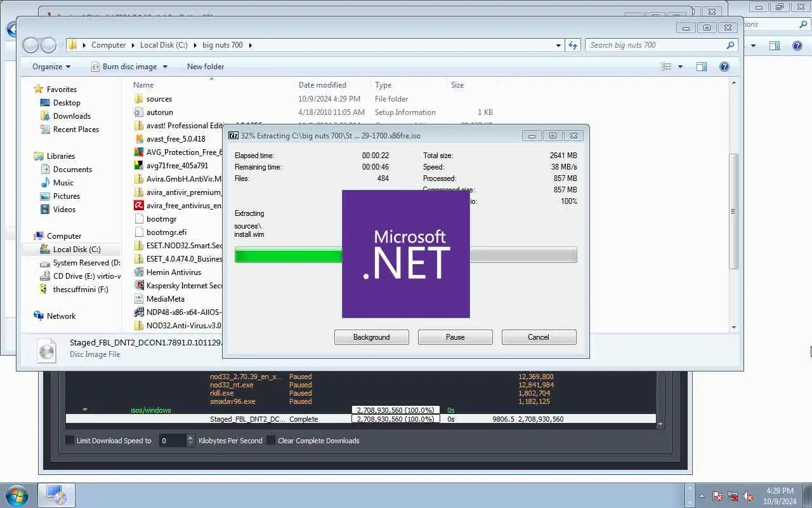This screenshot has width=812, height=508.
Task: Check Clear Complete Downloads option
Action: [x=271, y=440]
